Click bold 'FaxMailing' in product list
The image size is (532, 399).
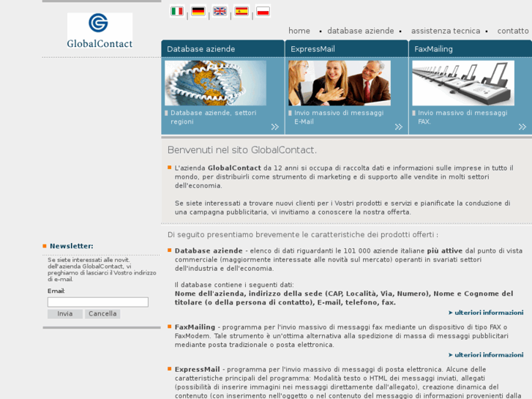(x=195, y=327)
